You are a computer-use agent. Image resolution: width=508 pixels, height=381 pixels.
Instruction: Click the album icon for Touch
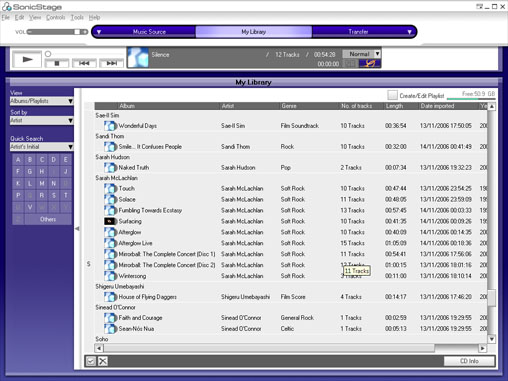point(110,188)
